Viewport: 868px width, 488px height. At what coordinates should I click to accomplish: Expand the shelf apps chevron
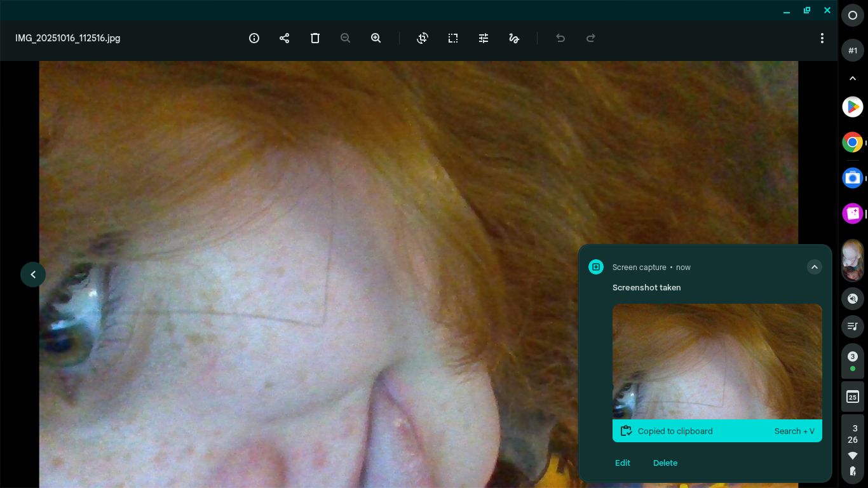[x=853, y=78]
